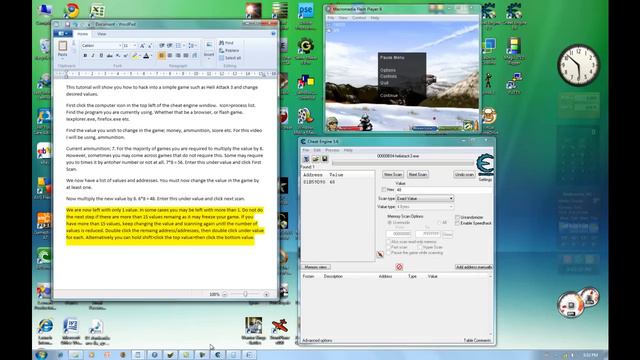Viewport: 640px width, 360px height.
Task: Open the Excel desktop shortcut
Action: tap(97, 11)
